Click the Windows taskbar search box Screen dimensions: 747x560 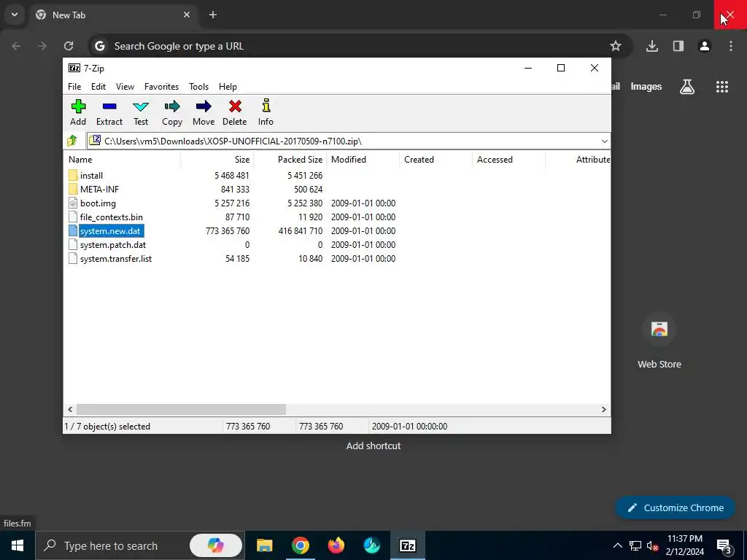pyautogui.click(x=139, y=545)
